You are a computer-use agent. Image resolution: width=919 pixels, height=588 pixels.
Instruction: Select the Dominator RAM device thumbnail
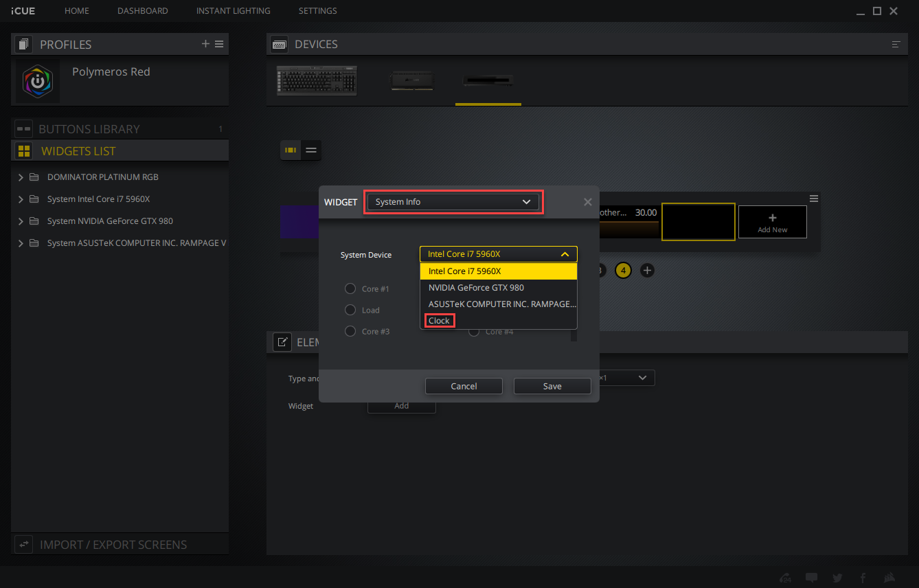[x=412, y=80]
